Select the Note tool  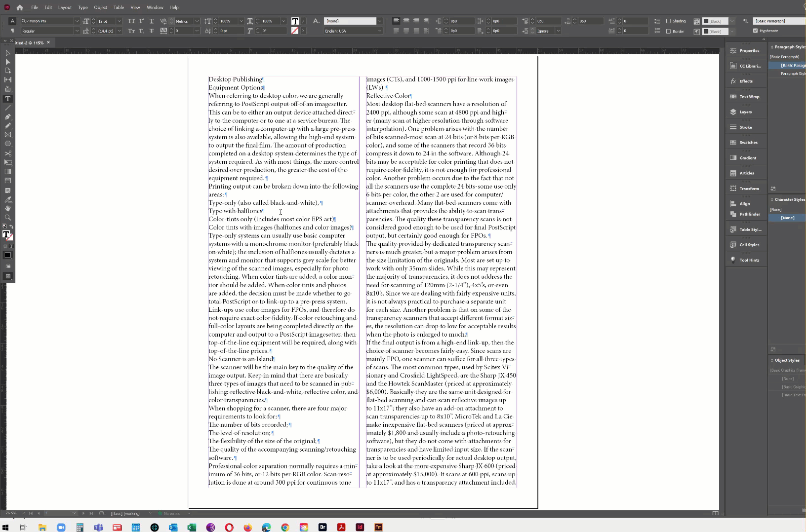coord(7,190)
